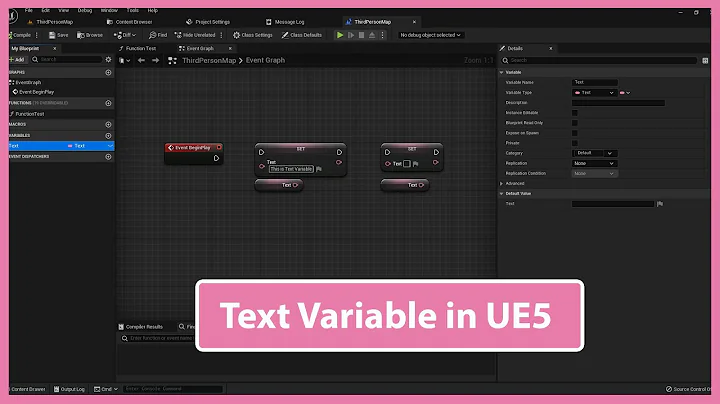Focus My Blueprint search field
The image size is (720, 404).
67,60
